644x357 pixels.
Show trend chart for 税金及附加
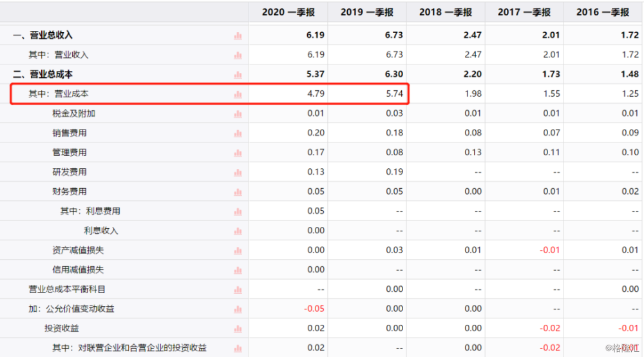pyautogui.click(x=238, y=114)
